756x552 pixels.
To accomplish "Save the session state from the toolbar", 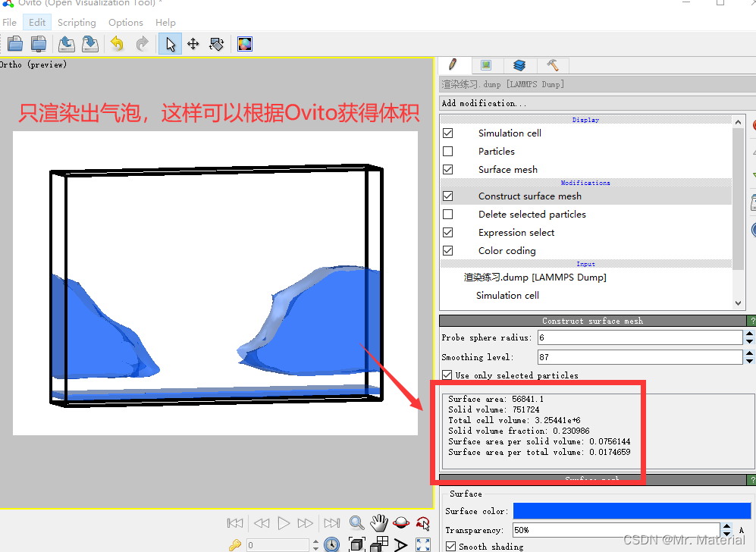I will click(x=90, y=44).
